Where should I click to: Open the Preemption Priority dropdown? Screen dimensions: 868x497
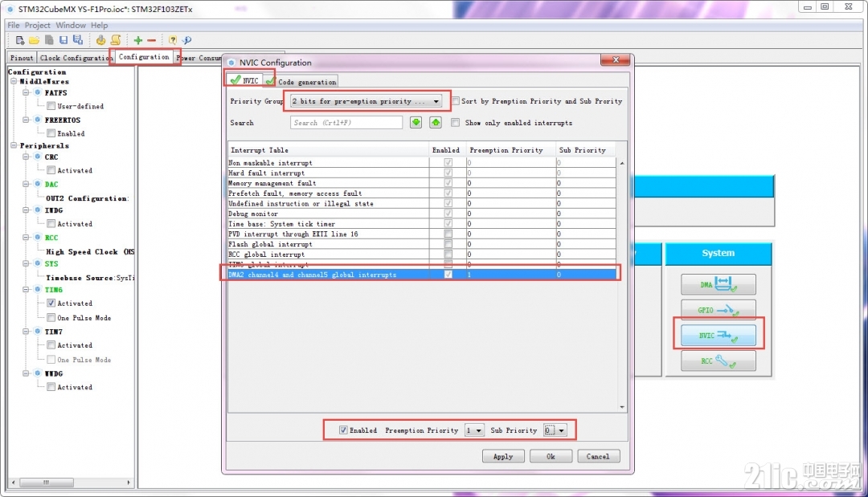click(474, 430)
